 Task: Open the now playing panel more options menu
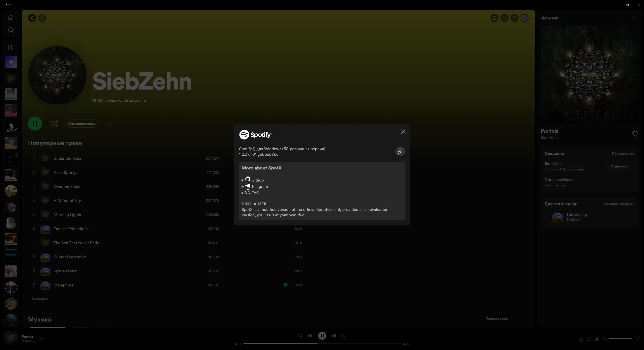[624, 18]
